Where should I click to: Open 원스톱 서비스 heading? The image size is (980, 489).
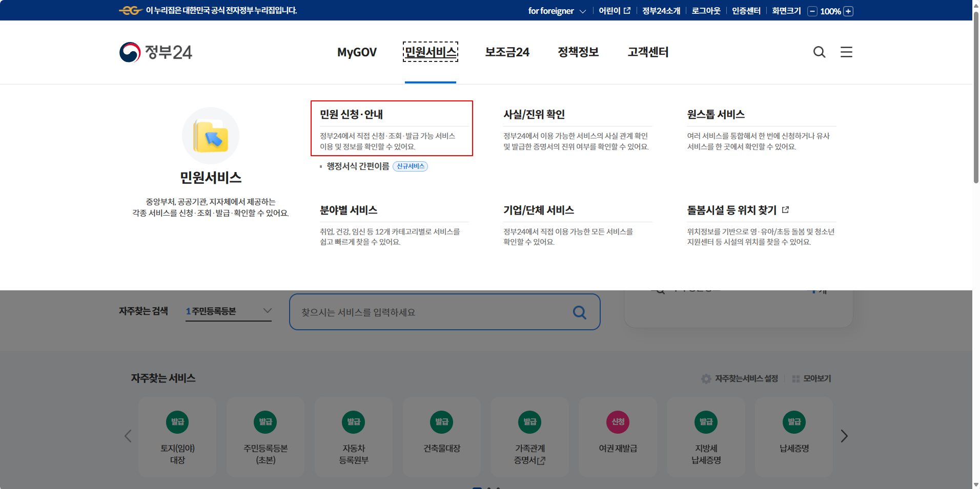point(716,114)
